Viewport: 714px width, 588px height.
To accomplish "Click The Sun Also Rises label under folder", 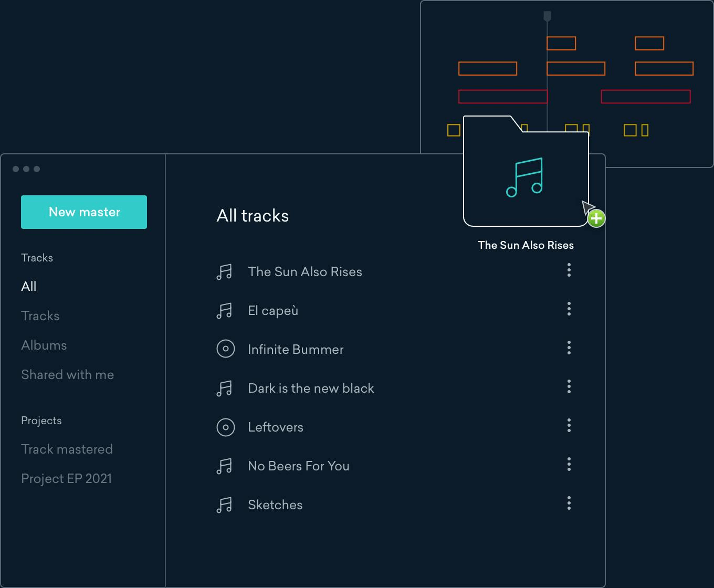I will 526,245.
